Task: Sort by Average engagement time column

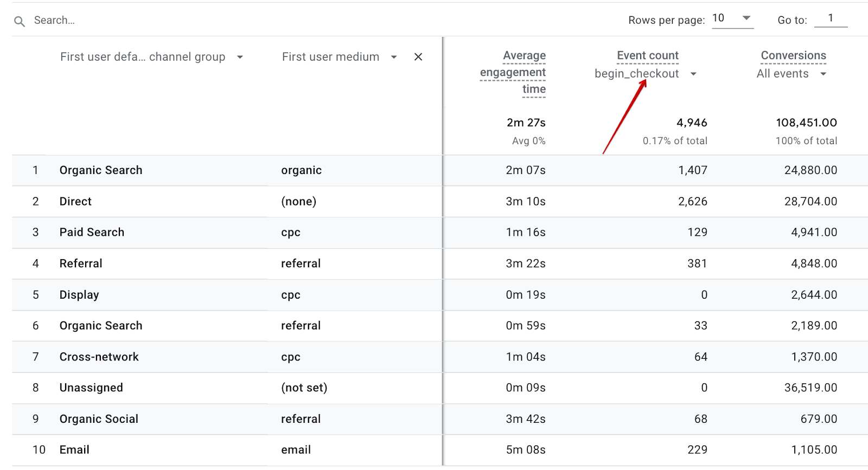Action: 513,72
